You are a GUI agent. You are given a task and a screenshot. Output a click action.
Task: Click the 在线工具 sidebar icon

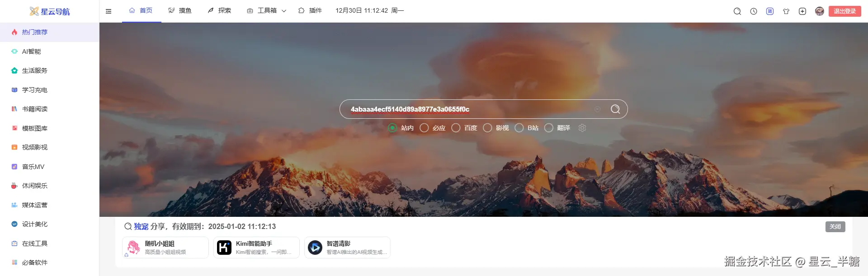coord(14,243)
